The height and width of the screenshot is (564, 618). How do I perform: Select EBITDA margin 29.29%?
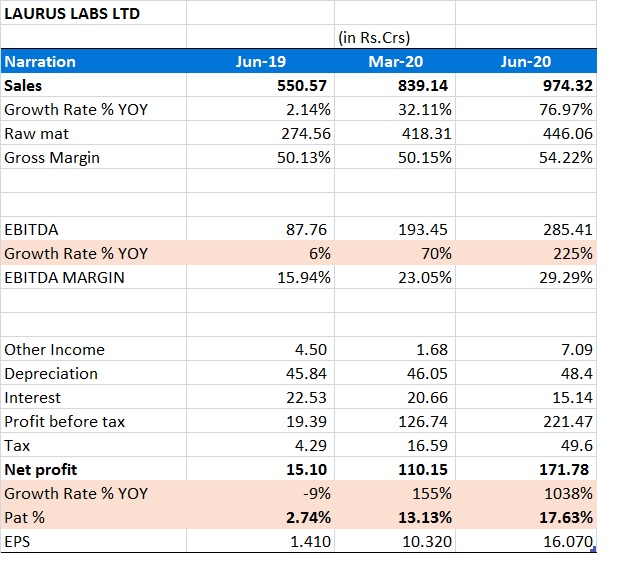526,277
